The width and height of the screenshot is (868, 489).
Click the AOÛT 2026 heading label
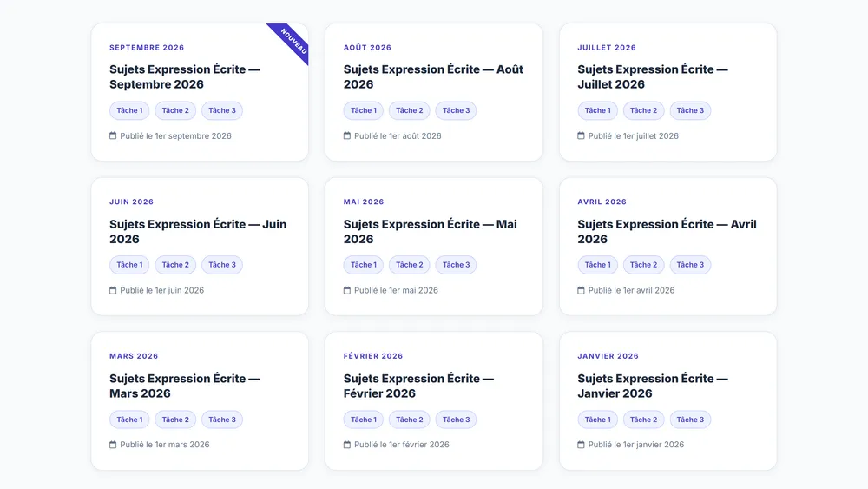pyautogui.click(x=367, y=48)
